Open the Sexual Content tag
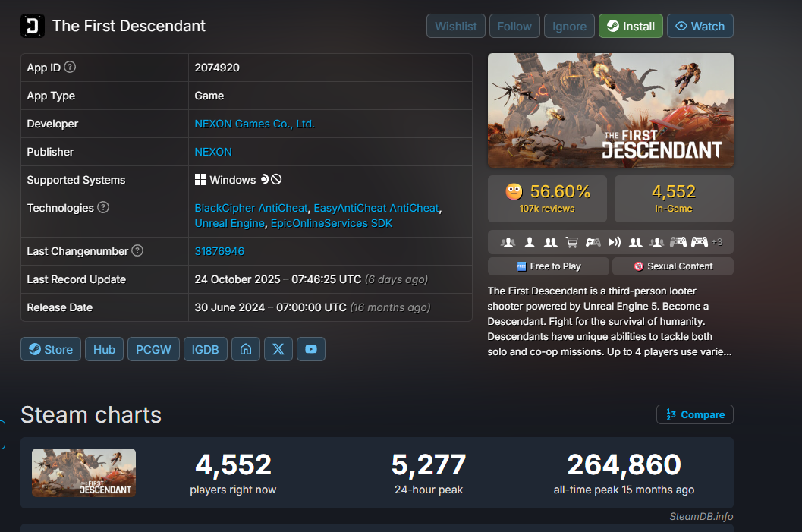The image size is (802, 532). 673,266
